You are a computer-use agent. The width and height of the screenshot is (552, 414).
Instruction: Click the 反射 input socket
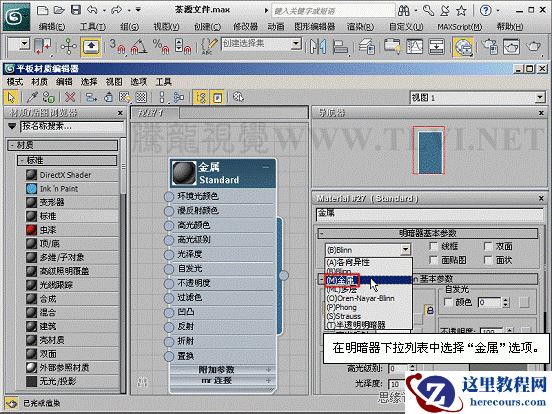tap(169, 327)
